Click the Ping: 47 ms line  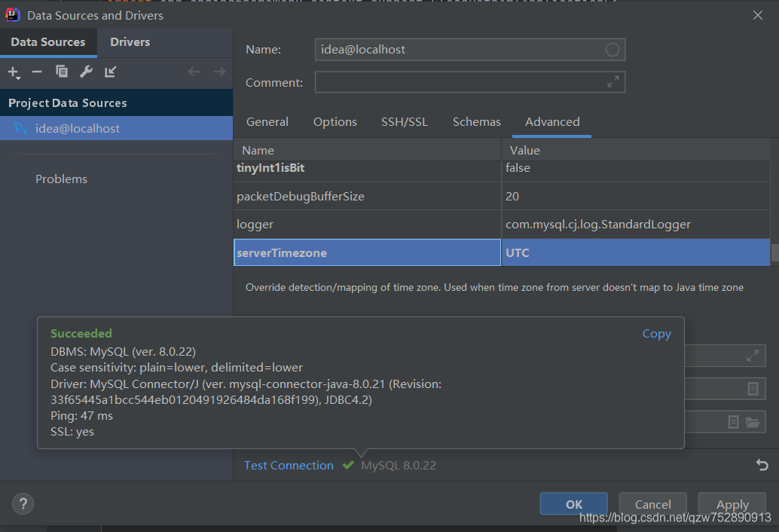[x=81, y=416]
